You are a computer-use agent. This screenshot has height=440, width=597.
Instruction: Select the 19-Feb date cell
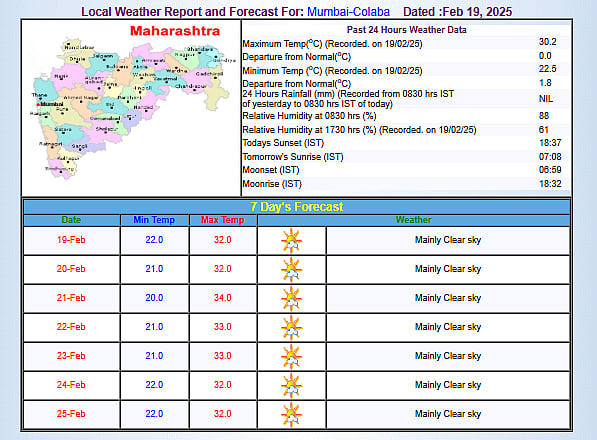(71, 240)
